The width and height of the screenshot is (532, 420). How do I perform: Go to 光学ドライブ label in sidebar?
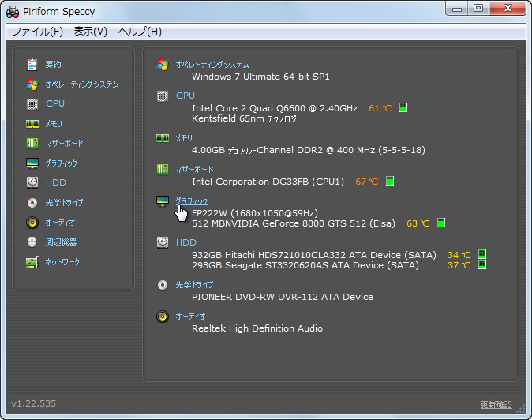[x=65, y=203]
